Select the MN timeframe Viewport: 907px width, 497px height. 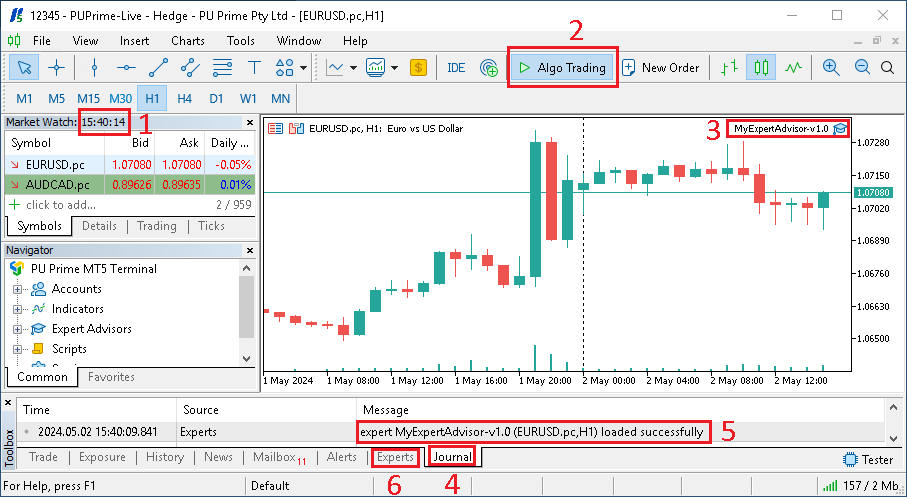[x=281, y=98]
